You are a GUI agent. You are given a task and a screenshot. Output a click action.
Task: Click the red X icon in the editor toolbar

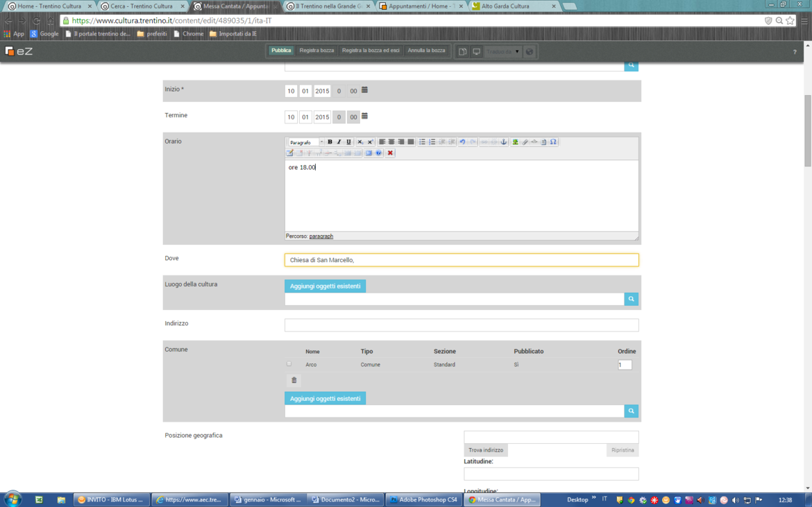pyautogui.click(x=390, y=153)
